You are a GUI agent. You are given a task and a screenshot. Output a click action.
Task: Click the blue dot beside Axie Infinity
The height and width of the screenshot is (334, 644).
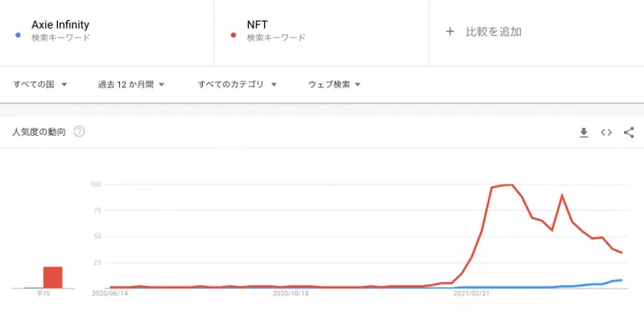pos(18,35)
